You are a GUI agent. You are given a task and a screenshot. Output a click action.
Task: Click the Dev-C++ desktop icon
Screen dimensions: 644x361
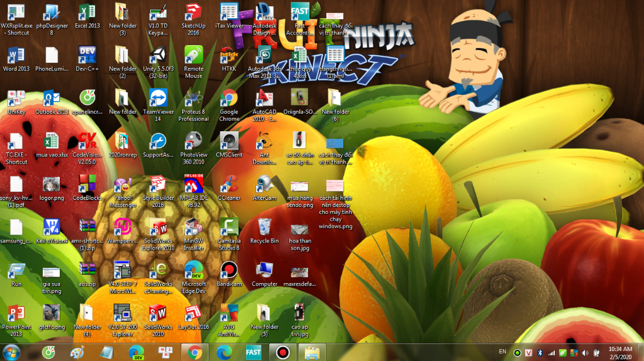click(x=87, y=56)
